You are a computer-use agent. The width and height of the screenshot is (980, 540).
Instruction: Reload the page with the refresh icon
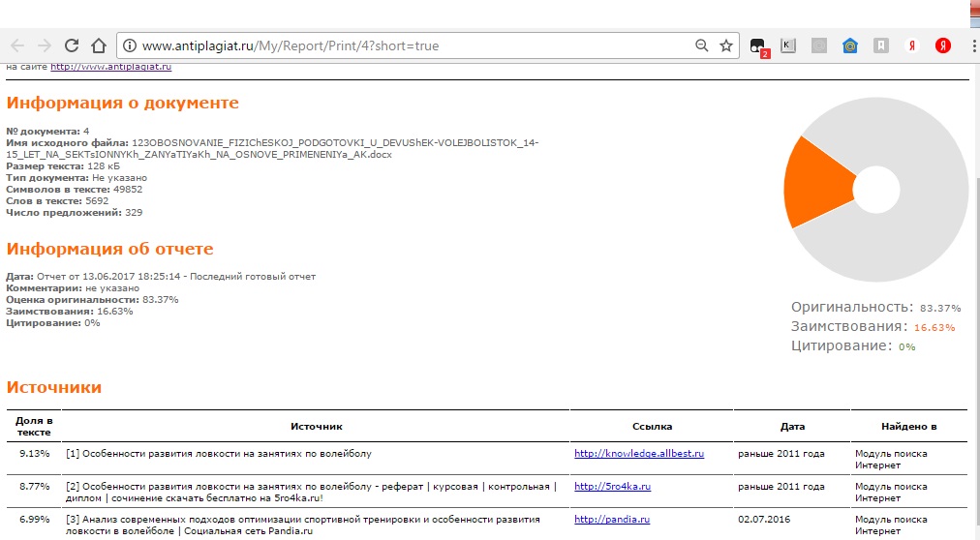[x=72, y=45]
